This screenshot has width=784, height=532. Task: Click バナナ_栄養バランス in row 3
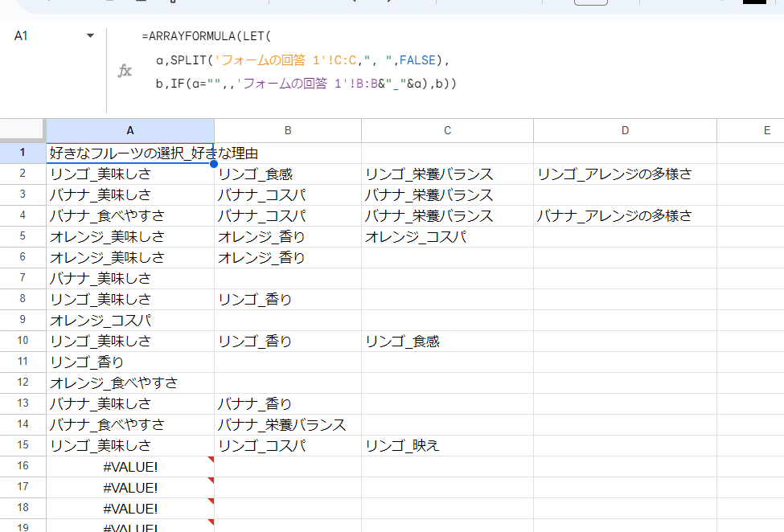[447, 194]
